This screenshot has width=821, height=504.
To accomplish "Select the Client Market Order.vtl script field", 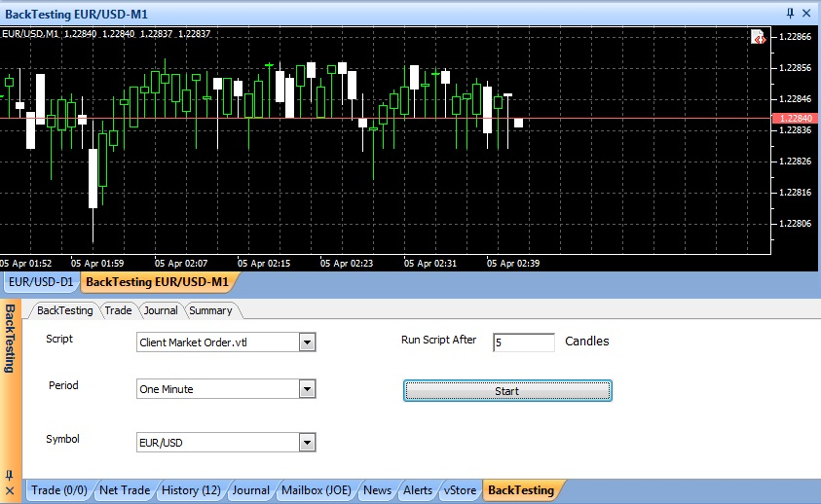I will coord(226,342).
